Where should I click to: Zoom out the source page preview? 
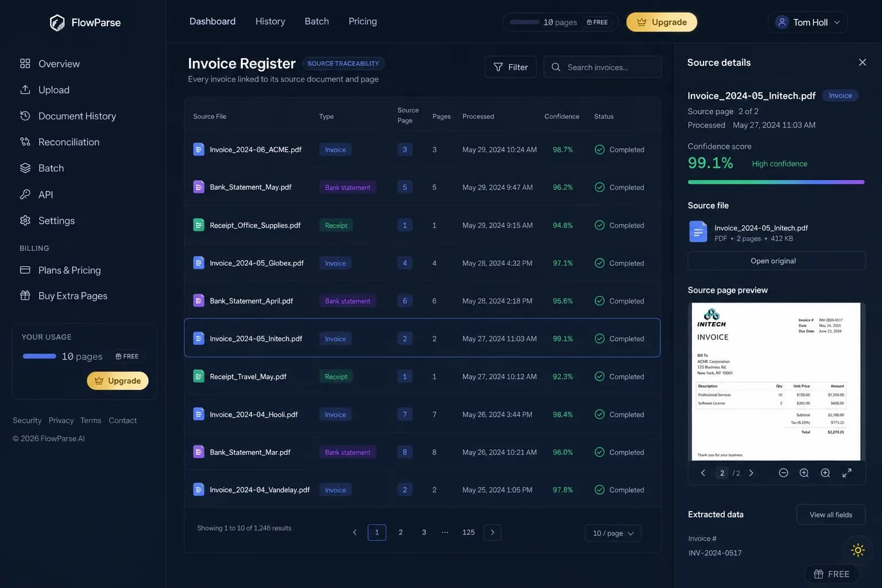click(783, 473)
